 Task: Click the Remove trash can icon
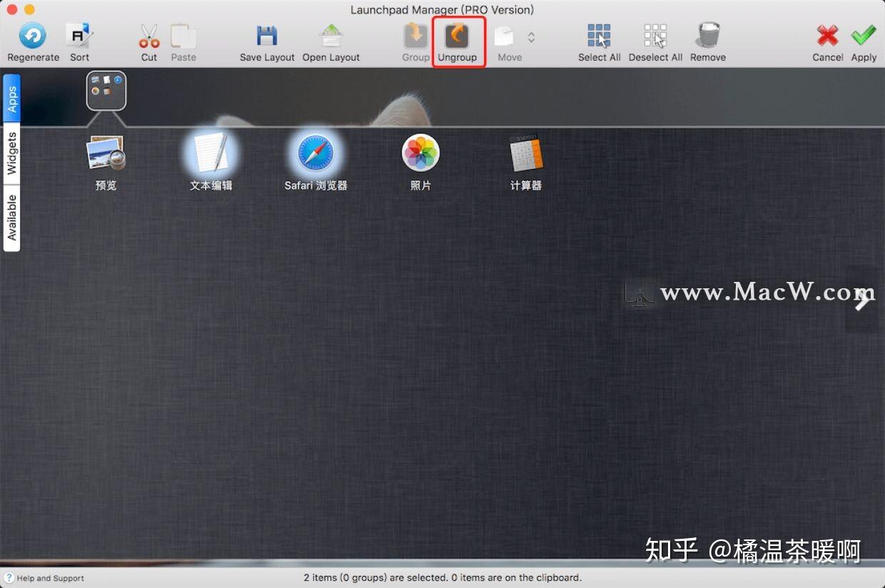pyautogui.click(x=707, y=33)
